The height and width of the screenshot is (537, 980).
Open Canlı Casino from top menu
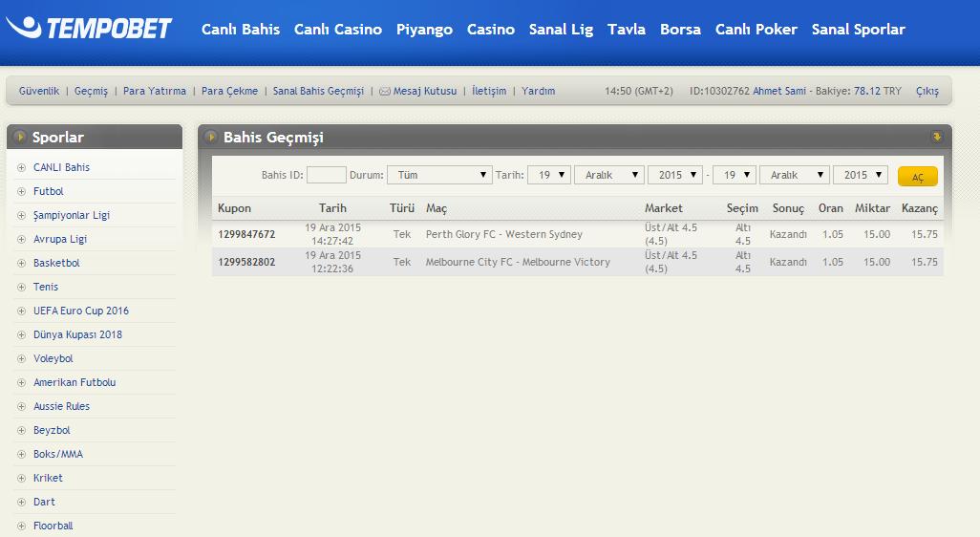point(338,30)
